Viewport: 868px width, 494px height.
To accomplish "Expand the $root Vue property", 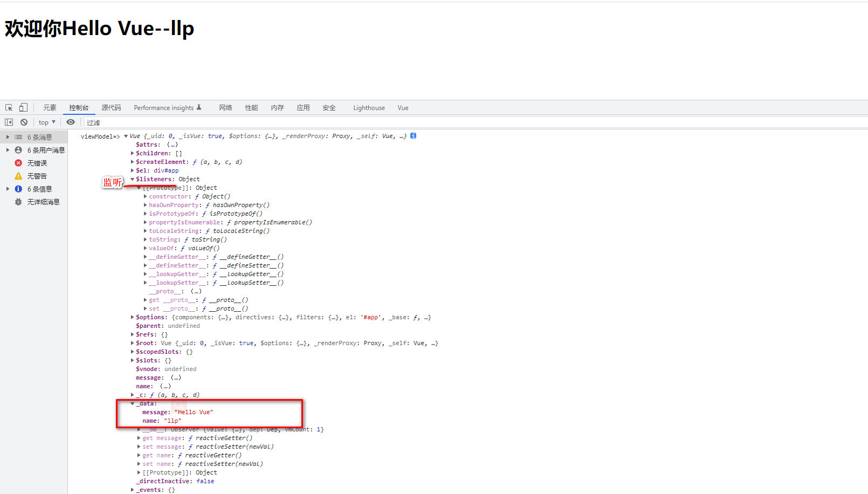I will click(x=132, y=343).
